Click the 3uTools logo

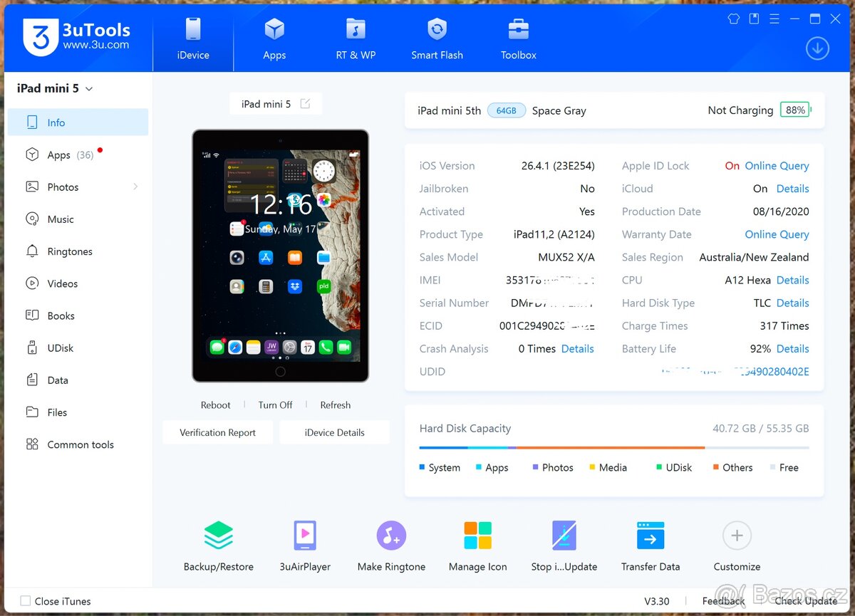(77, 38)
